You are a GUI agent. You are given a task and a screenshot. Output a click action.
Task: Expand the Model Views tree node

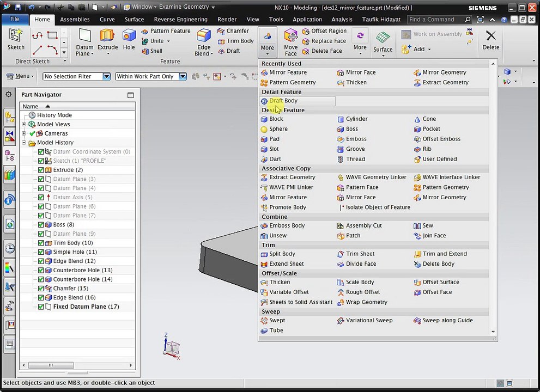(x=24, y=124)
